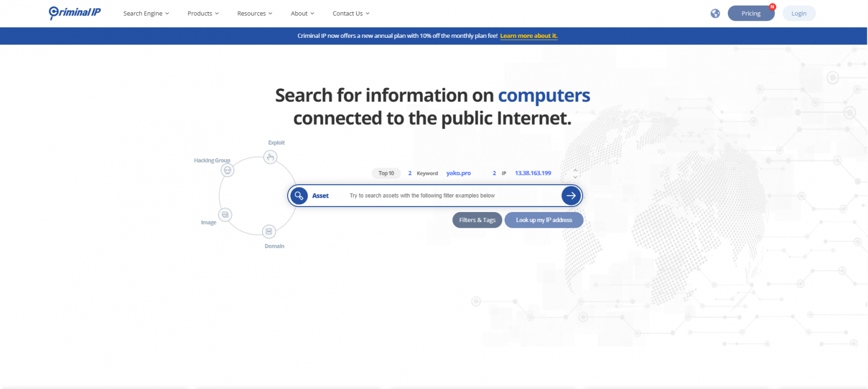This screenshot has width=868, height=389.
Task: Select the Image icon in the circular diagram
Action: pyautogui.click(x=225, y=214)
